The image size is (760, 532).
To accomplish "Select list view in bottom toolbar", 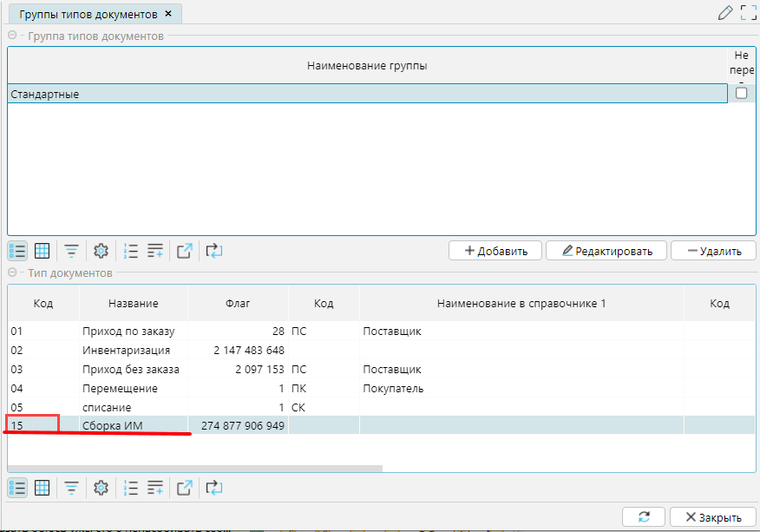I will (x=17, y=488).
